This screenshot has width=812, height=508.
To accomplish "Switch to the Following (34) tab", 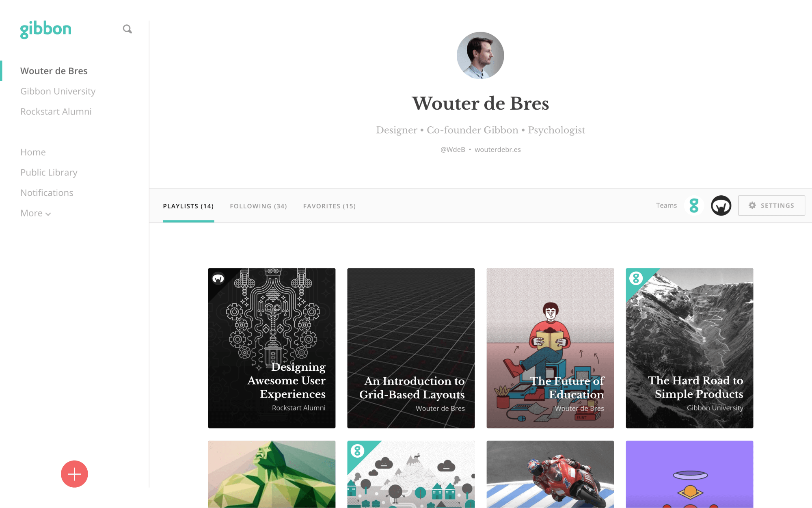I will [x=258, y=206].
